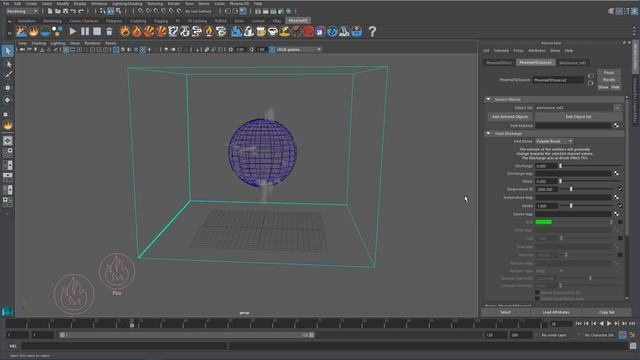Click the Temperature slider handle
This screenshot has height=360, width=640.
coord(571,189)
